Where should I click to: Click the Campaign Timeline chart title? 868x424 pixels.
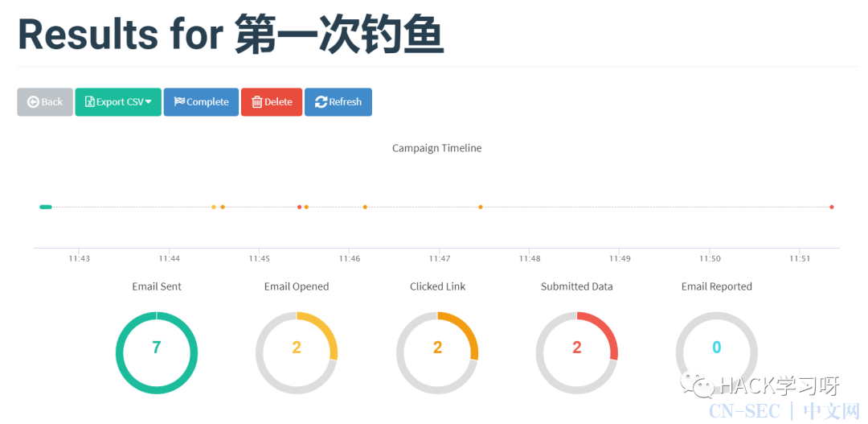[x=436, y=148]
